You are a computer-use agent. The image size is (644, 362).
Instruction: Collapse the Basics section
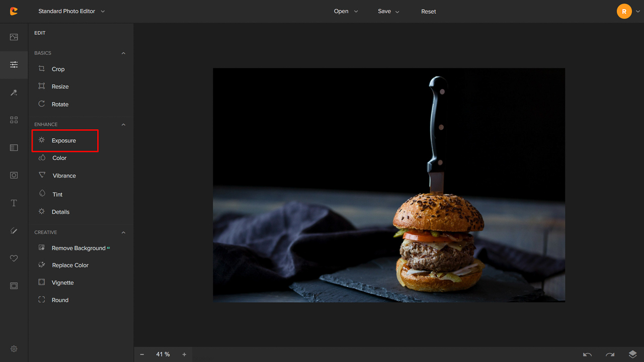123,53
